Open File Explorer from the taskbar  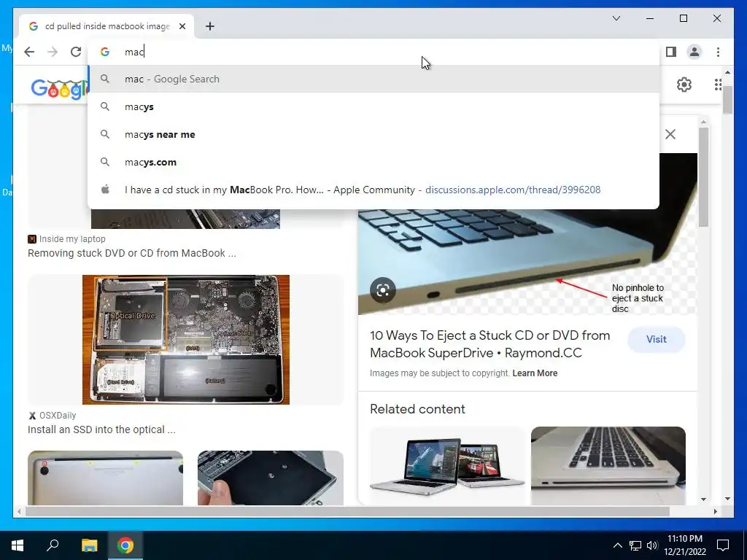89,545
